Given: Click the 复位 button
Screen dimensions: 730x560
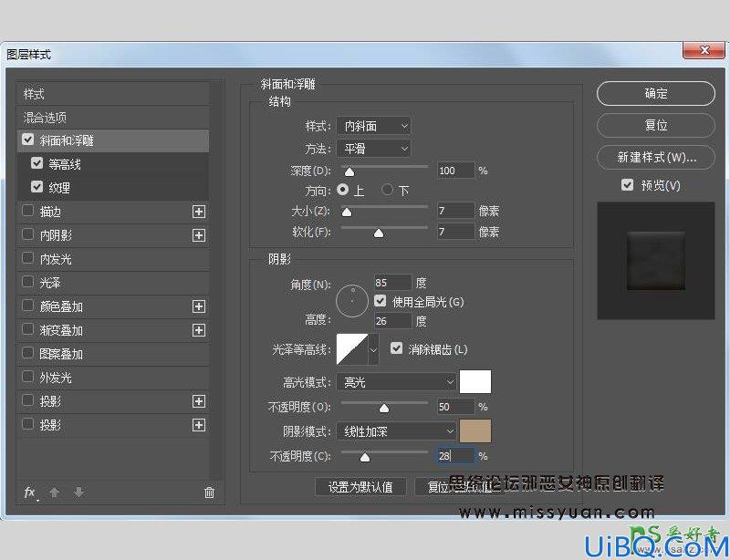Looking at the screenshot, I should (655, 125).
